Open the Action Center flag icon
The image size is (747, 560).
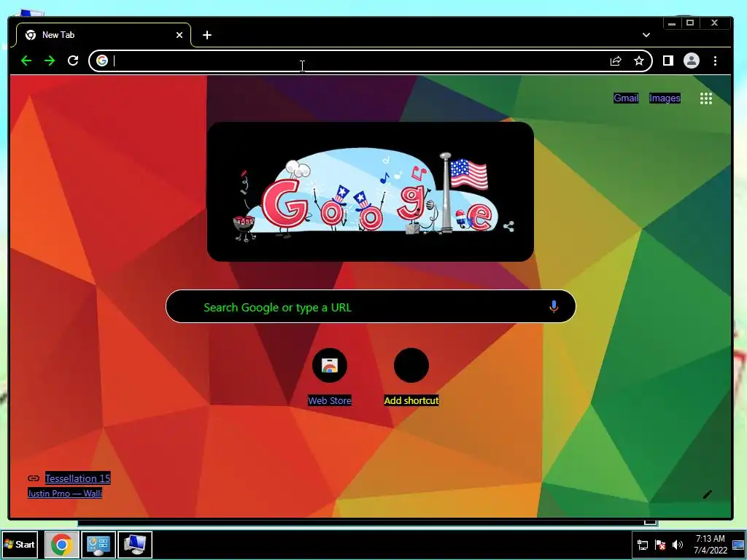[659, 545]
